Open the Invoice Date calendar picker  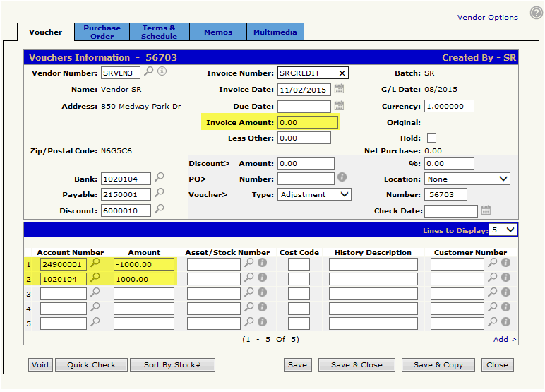[339, 89]
